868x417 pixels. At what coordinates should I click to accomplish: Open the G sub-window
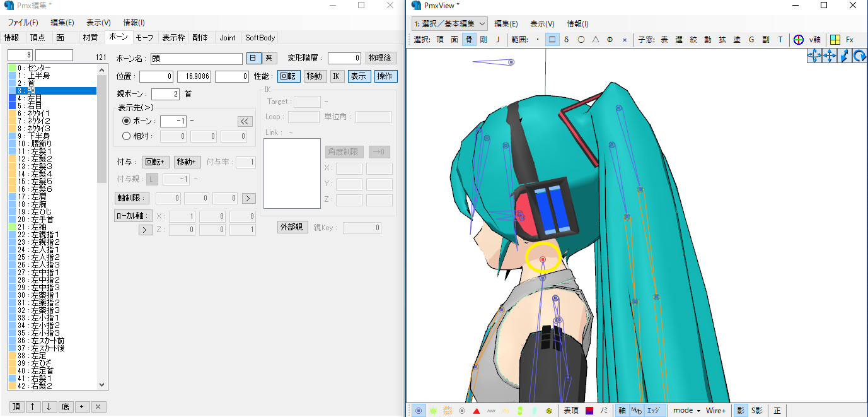[751, 39]
